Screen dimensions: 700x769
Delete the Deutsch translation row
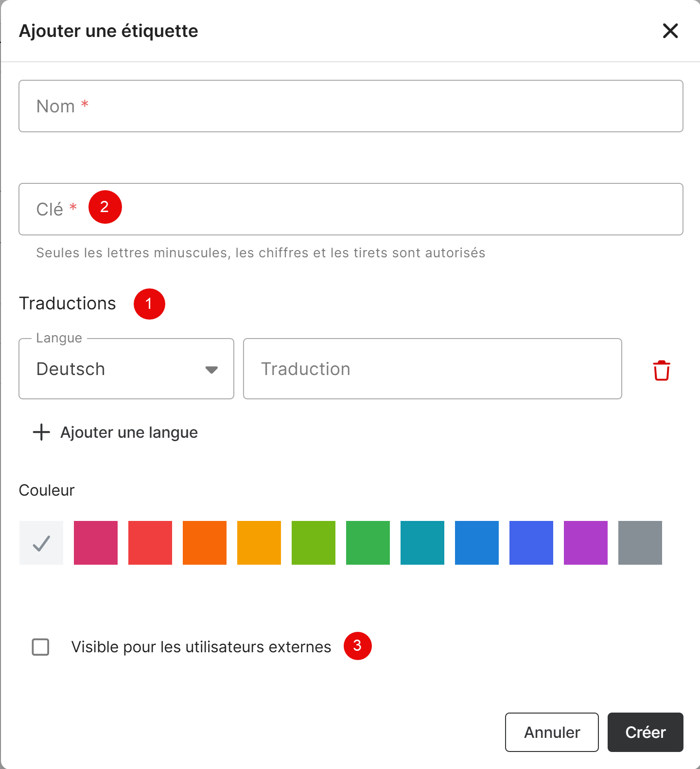point(661,370)
